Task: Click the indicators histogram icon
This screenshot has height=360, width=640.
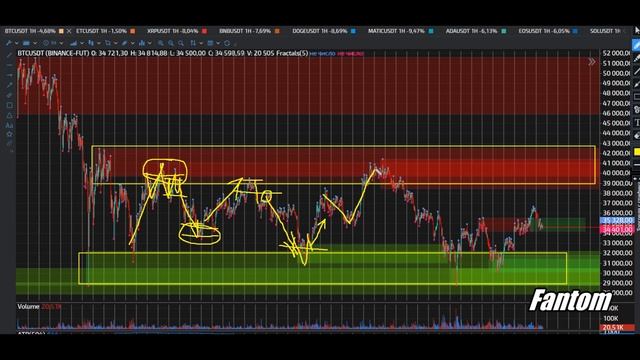Action: 142,43
